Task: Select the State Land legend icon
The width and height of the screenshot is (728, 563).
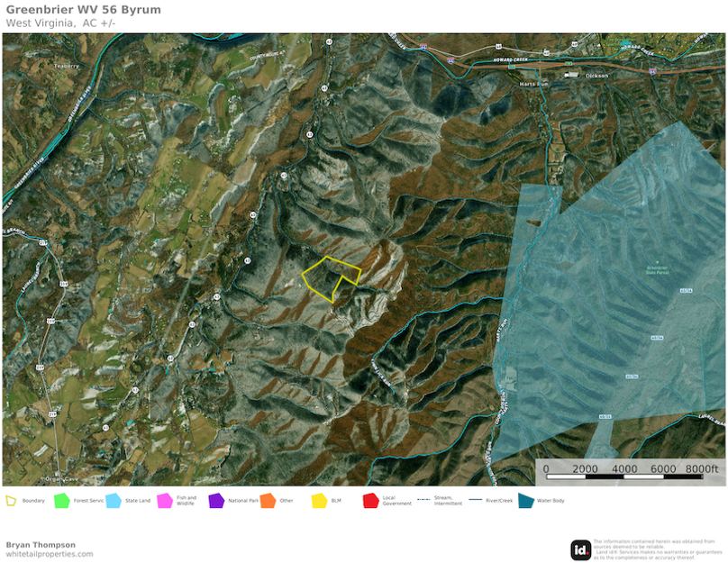Action: [112, 501]
